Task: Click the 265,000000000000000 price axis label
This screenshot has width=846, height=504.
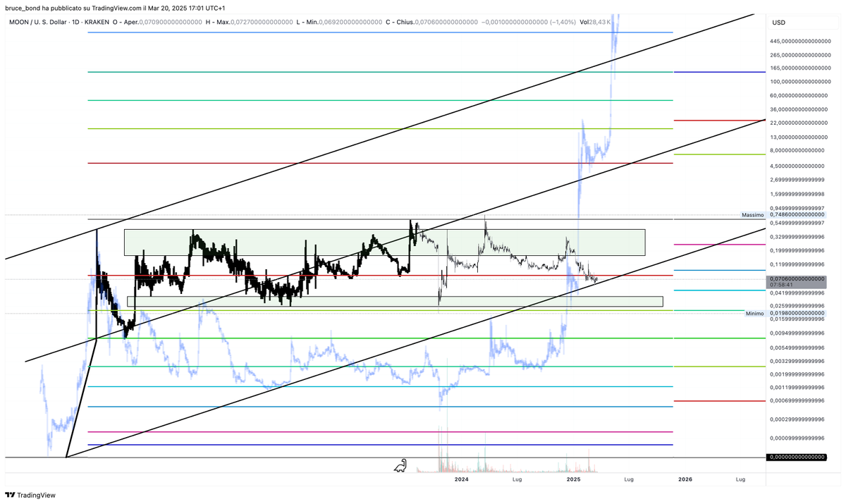Action: [800, 54]
